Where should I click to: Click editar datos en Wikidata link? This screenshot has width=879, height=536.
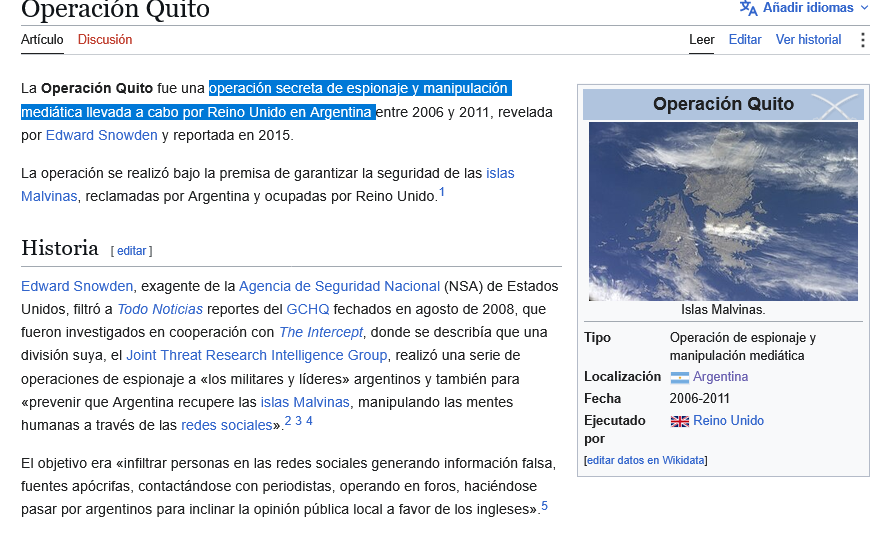coord(645,460)
